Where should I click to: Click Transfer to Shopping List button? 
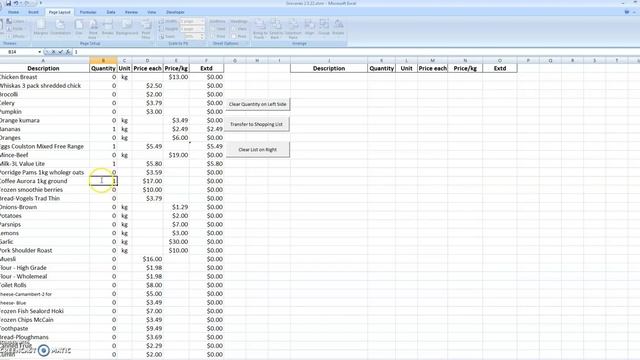pos(258,124)
